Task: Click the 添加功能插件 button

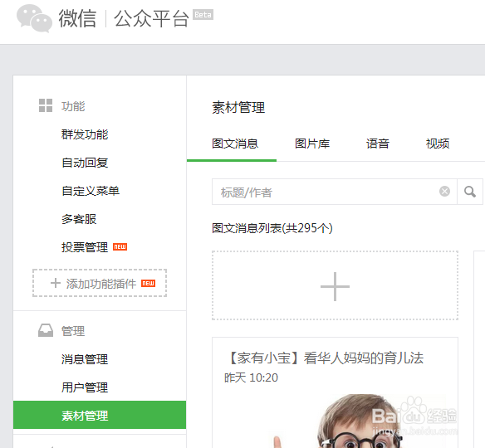Action: (x=100, y=283)
